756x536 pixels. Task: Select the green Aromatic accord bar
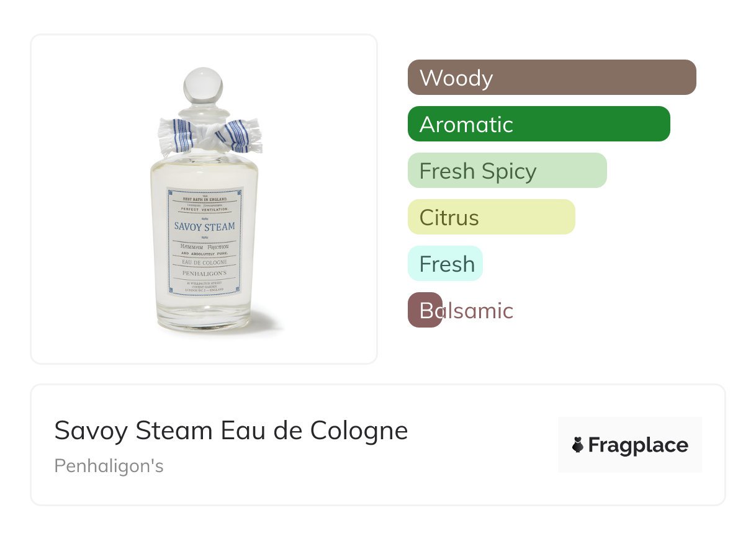click(x=538, y=124)
